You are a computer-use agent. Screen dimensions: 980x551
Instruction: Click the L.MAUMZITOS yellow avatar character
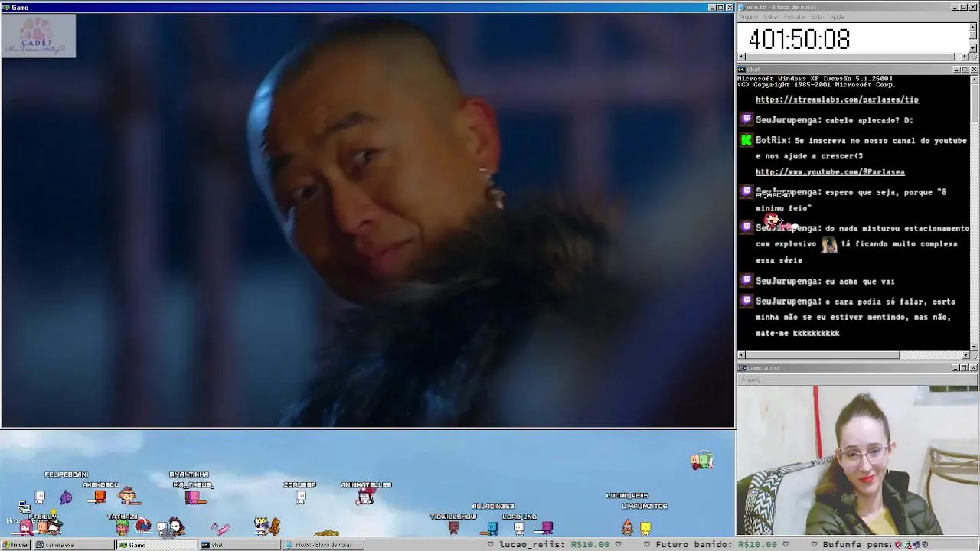645,527
